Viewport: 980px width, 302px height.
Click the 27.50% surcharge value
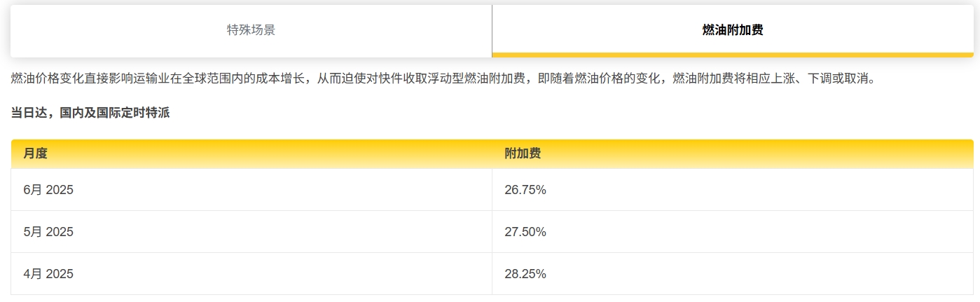click(x=525, y=232)
